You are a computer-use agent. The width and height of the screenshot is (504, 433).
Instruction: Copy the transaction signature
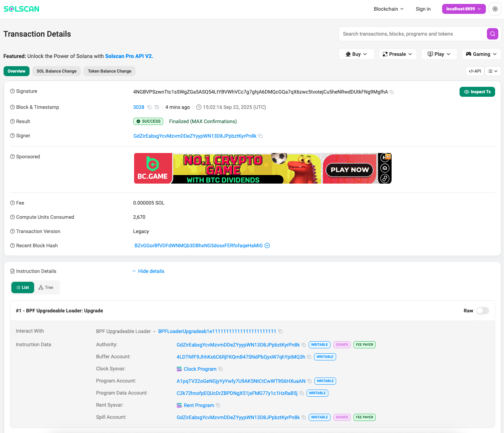pos(392,92)
